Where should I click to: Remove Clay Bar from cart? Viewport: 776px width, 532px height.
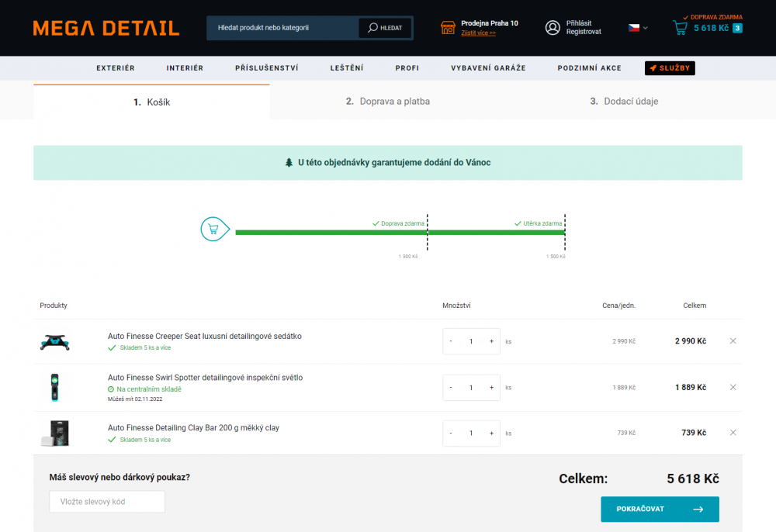click(733, 433)
